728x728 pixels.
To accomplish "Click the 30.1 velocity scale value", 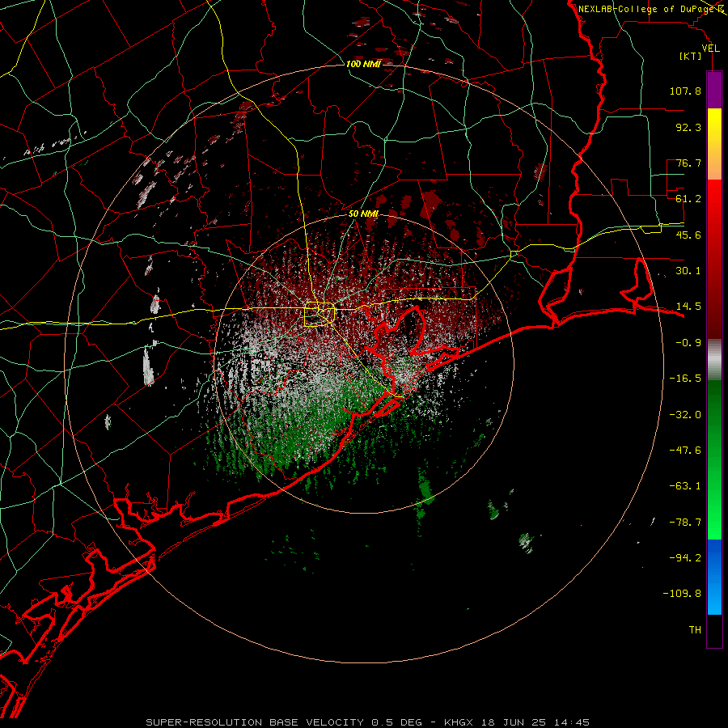I will 688,271.
